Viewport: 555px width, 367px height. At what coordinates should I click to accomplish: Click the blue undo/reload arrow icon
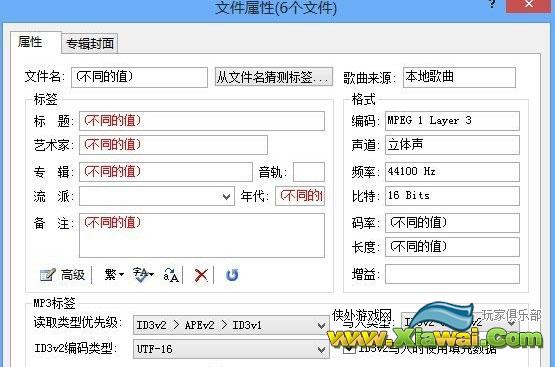(232, 275)
